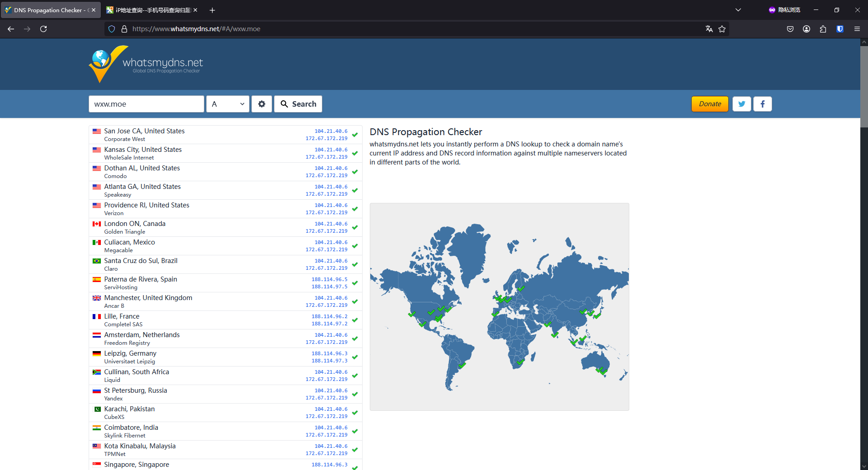
Task: Expand the list all tabs chevron
Action: coord(738,10)
